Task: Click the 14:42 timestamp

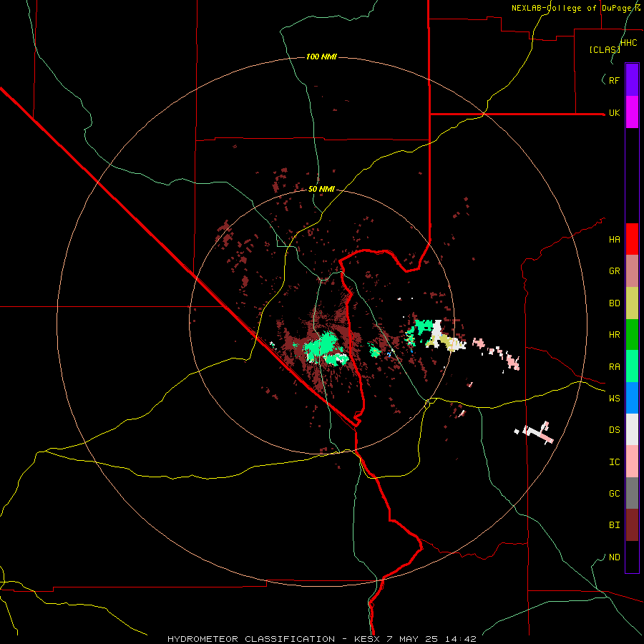Action: [459, 639]
